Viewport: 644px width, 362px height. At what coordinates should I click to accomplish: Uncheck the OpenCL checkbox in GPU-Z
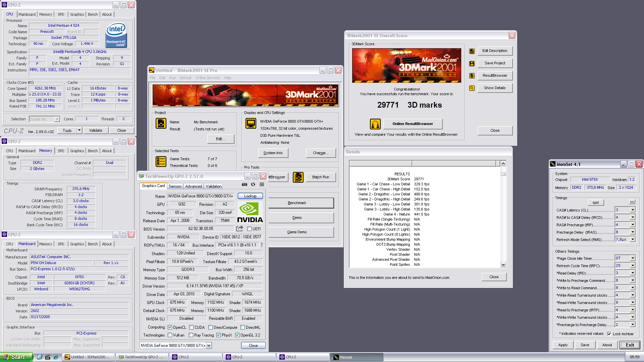(170, 327)
